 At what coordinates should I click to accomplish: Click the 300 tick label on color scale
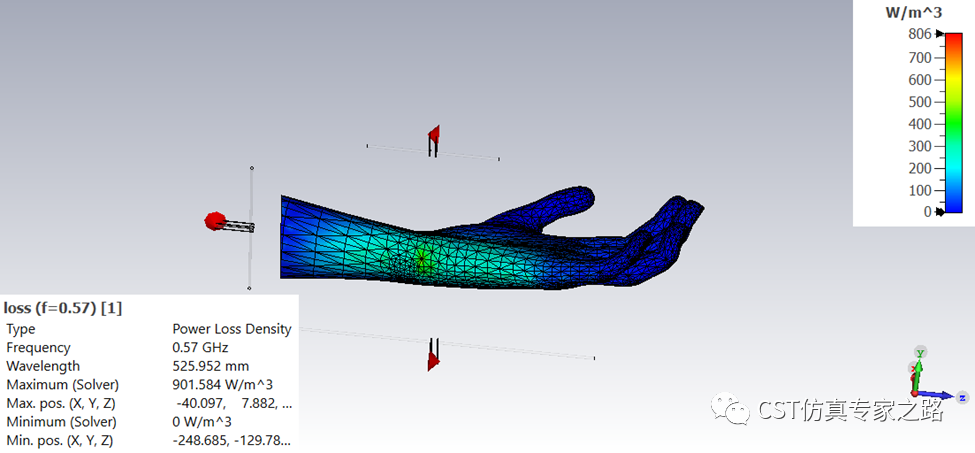point(920,146)
